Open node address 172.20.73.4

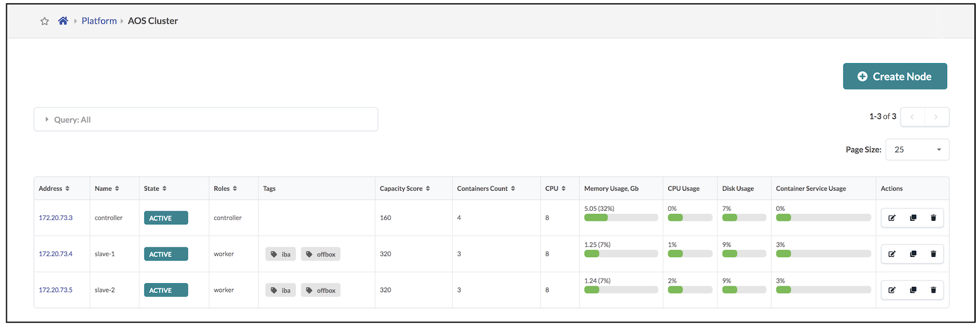pos(56,254)
